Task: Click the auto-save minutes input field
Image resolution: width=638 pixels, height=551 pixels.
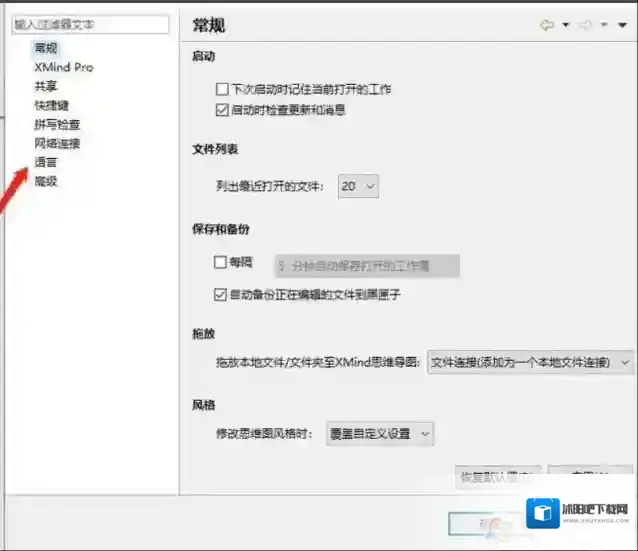Action: (368, 266)
